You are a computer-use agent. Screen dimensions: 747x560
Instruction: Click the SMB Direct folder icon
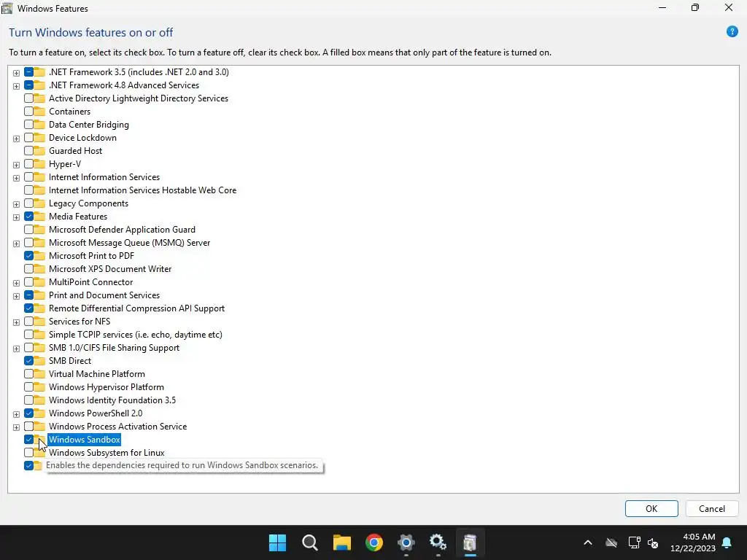pyautogui.click(x=39, y=360)
